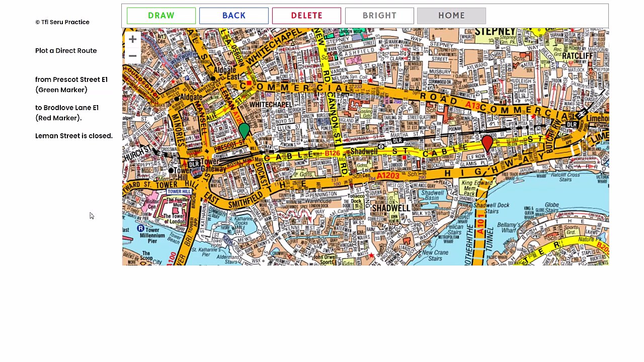The image size is (644, 362).
Task: Click the 'Plot a Direct Route' instruction
Action: click(x=66, y=51)
